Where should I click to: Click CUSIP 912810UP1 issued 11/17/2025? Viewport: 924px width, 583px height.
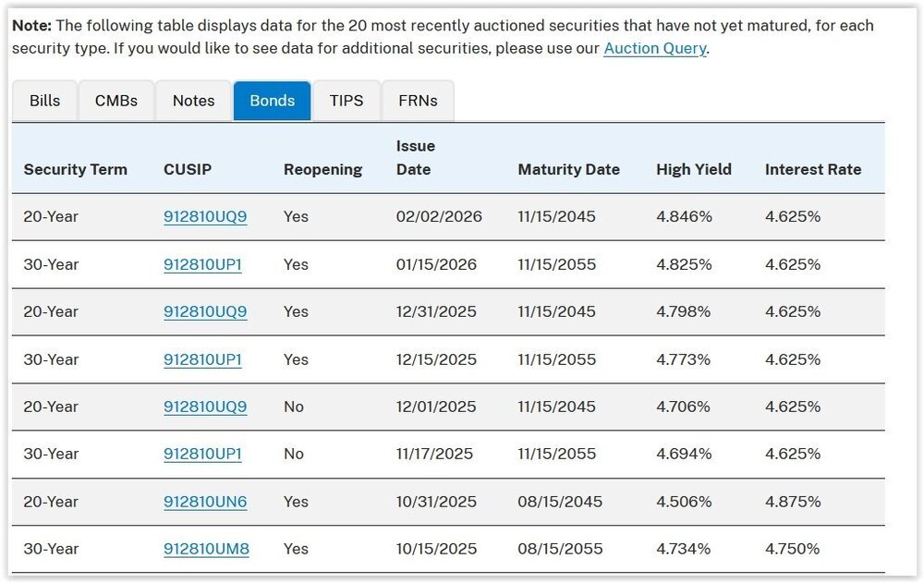pyautogui.click(x=202, y=454)
